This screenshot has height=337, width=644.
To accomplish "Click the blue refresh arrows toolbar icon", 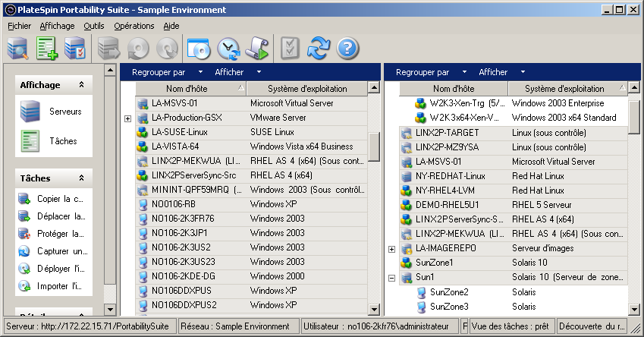I will click(x=319, y=49).
